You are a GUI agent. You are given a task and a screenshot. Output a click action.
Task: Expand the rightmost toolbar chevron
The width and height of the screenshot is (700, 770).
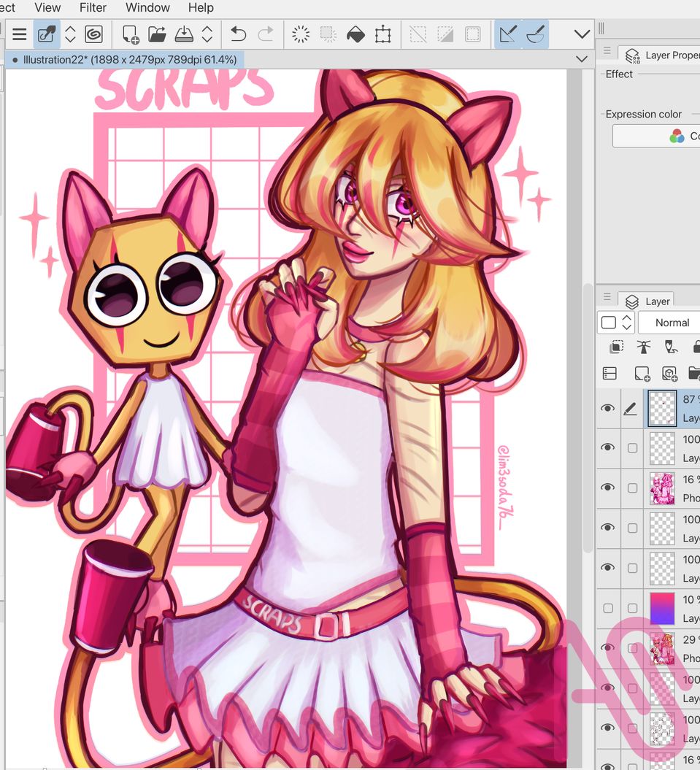[x=581, y=34]
